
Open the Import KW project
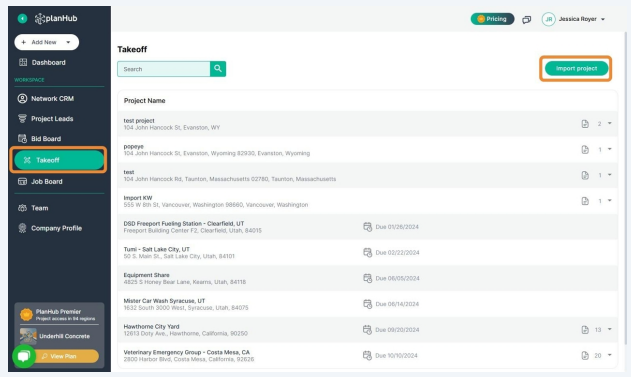point(367,201)
